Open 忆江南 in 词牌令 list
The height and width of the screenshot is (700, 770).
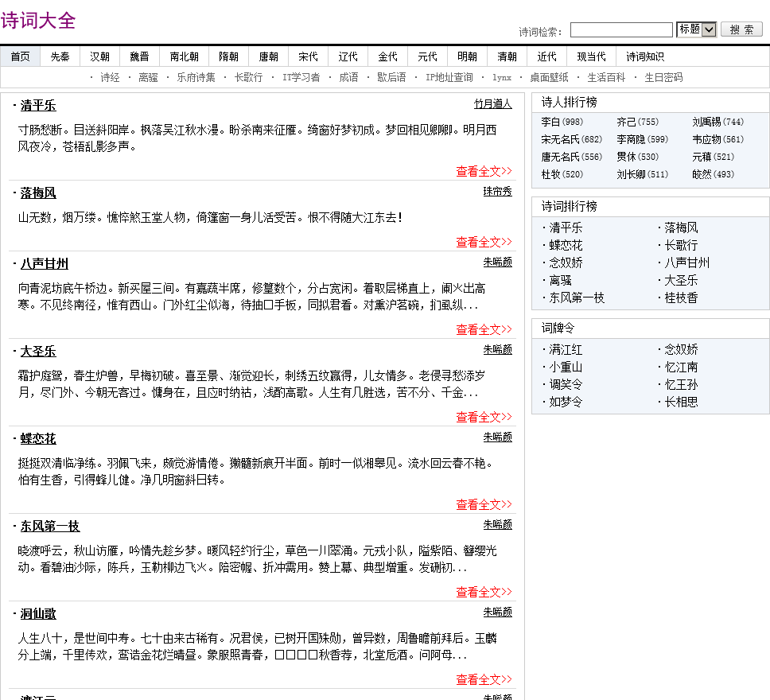tap(681, 367)
